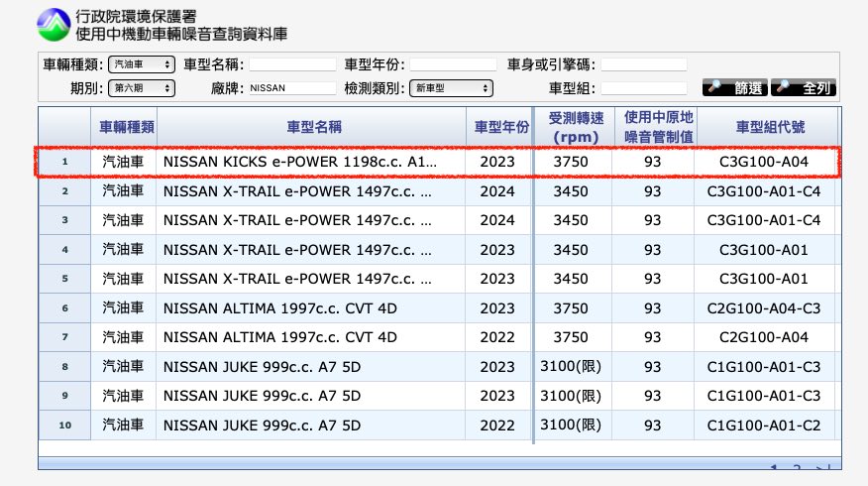This screenshot has width=868, height=486.
Task: Sort by 受測轉速 (rpm) column header
Action: pyautogui.click(x=575, y=127)
